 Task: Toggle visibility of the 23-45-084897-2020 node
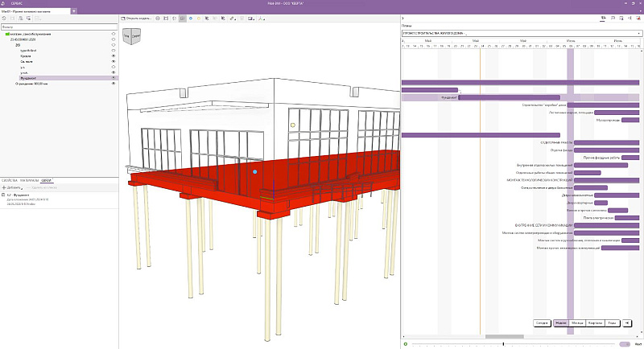114,39
